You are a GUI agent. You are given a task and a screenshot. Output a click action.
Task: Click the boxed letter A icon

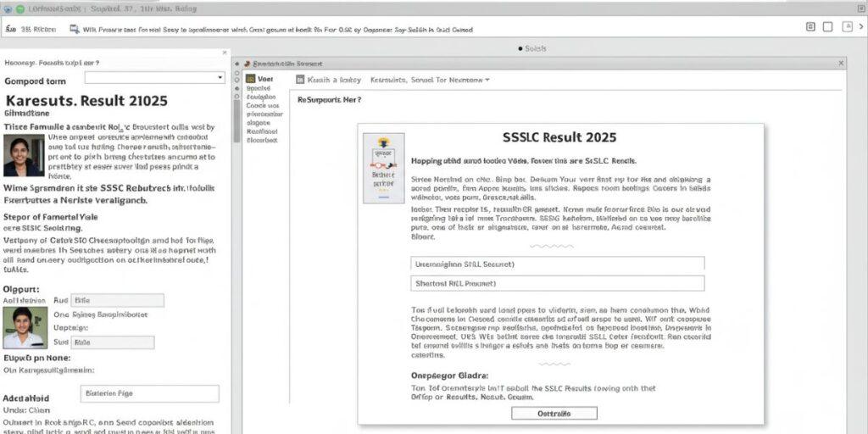[847, 26]
